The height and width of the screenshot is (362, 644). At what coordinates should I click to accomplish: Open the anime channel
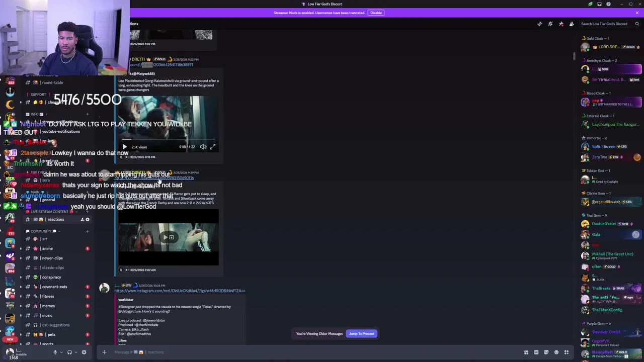click(57, 248)
